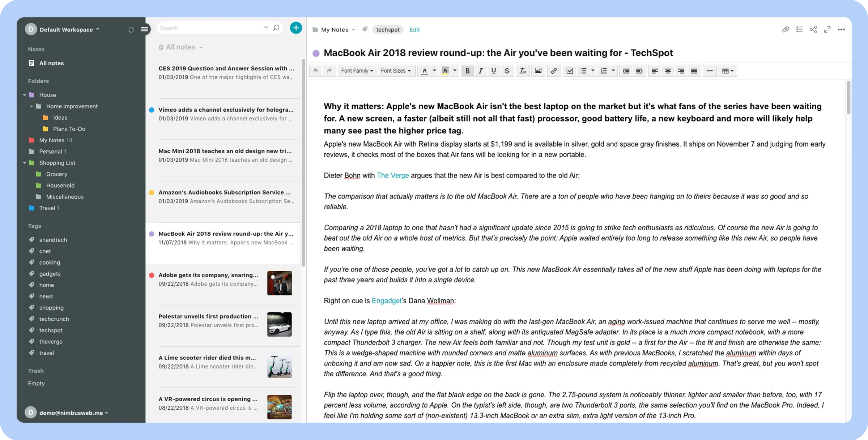Insert a hyperlink with the link icon
The height and width of the screenshot is (440, 868).
(554, 71)
